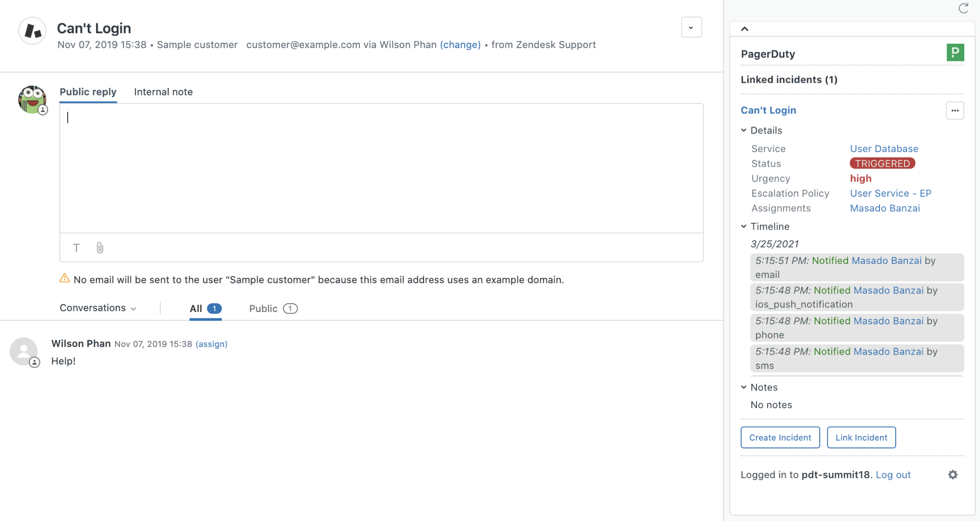Click the Create Incident button
The width and height of the screenshot is (980, 521).
(x=779, y=437)
